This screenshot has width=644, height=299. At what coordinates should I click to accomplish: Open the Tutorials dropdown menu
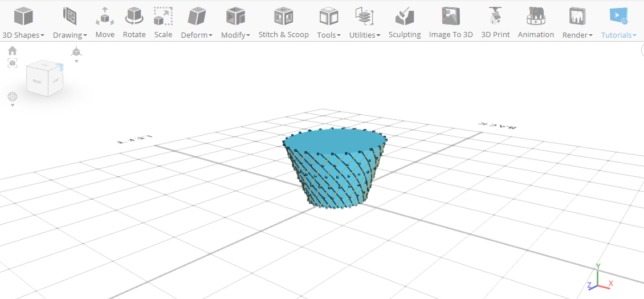(618, 23)
